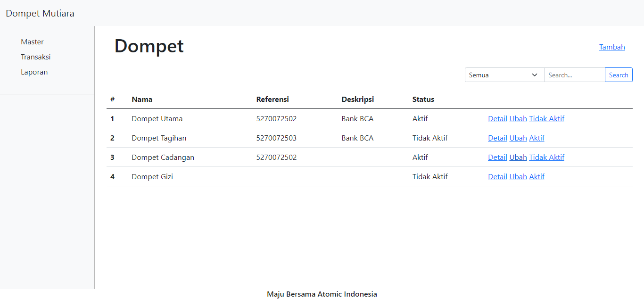Image resolution: width=644 pixels, height=307 pixels.
Task: Activate Dompet Tagihan via Aktif link
Action: click(537, 138)
